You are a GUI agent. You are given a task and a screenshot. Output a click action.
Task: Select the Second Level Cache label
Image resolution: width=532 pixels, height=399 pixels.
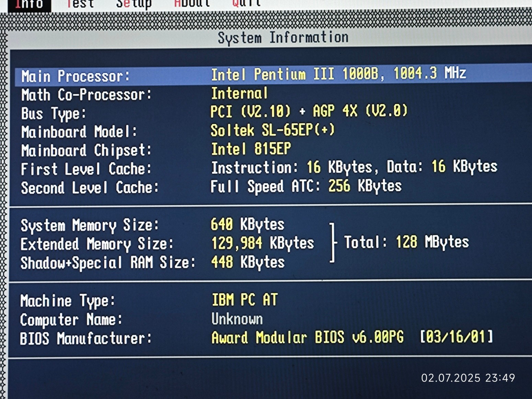tap(90, 188)
